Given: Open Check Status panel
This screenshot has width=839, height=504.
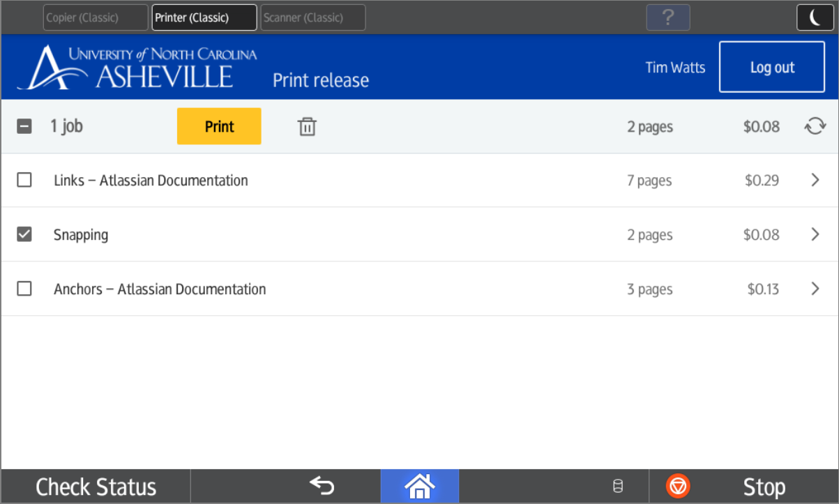Looking at the screenshot, I should 96,487.
